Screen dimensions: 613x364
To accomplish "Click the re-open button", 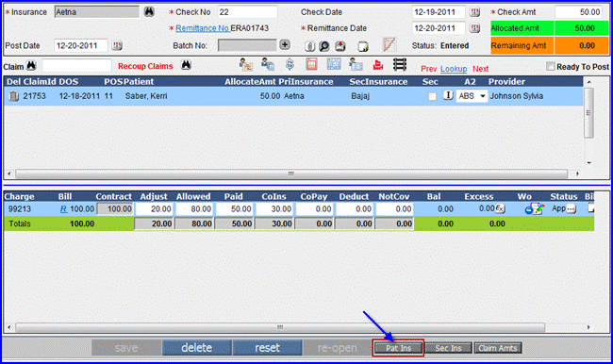I will tap(338, 348).
